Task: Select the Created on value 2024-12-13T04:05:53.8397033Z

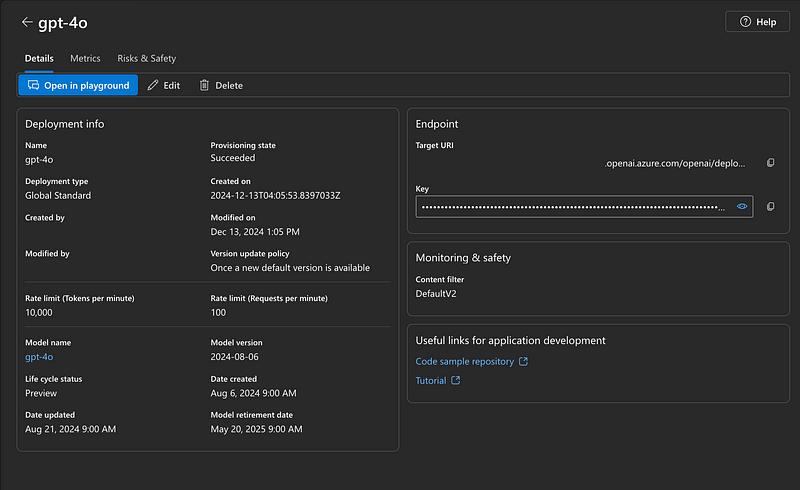Action: 276,195
